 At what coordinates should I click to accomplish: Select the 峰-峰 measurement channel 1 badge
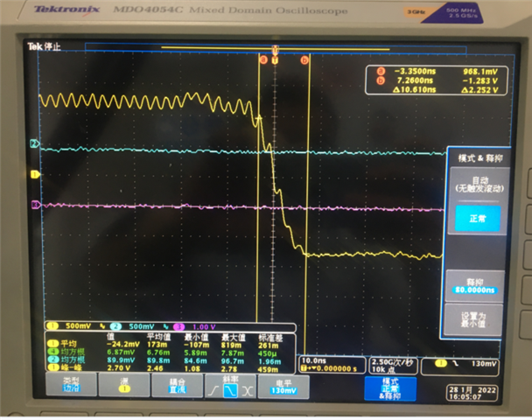[x=53, y=367]
